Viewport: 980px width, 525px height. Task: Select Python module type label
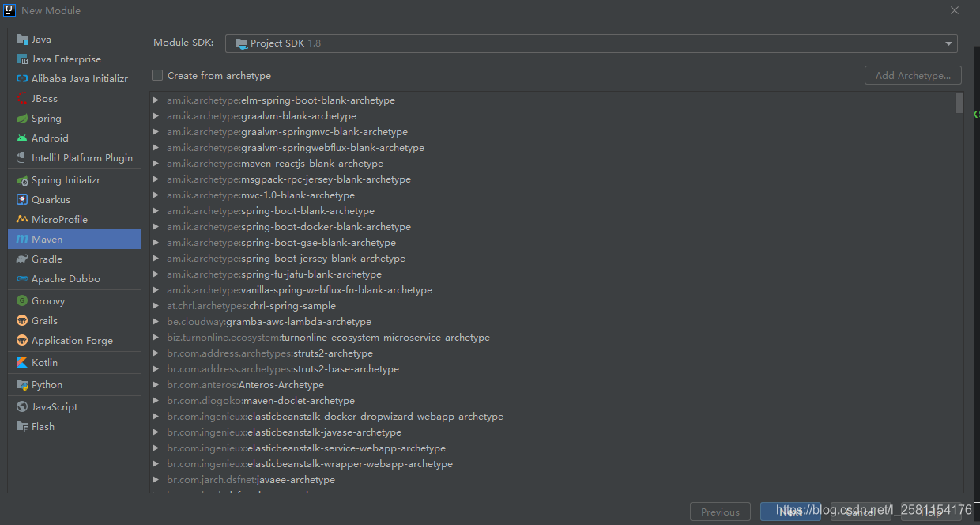pos(47,384)
